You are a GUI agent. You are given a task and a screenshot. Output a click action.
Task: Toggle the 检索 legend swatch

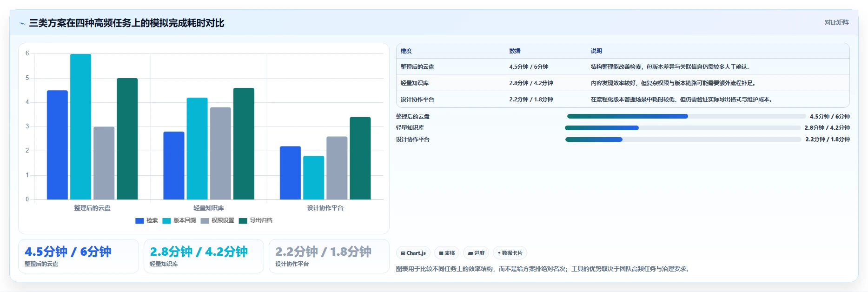tap(139, 220)
